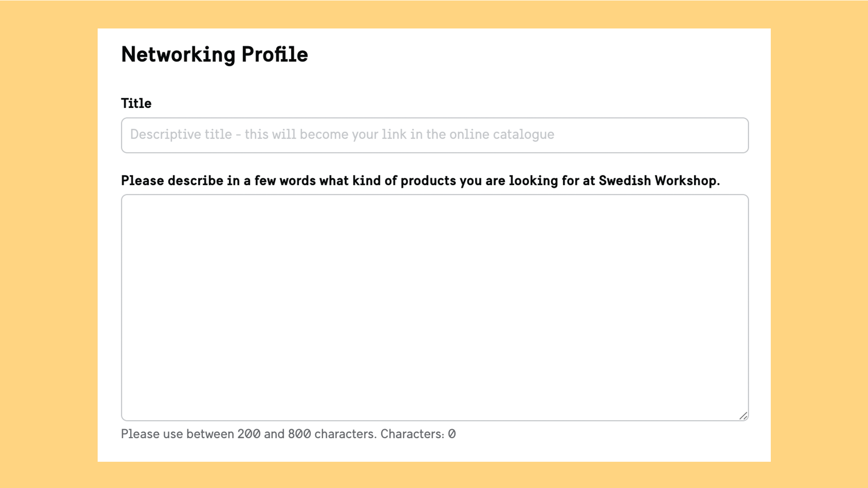
Task: Click the "Please use between" hint text
Action: [177, 434]
